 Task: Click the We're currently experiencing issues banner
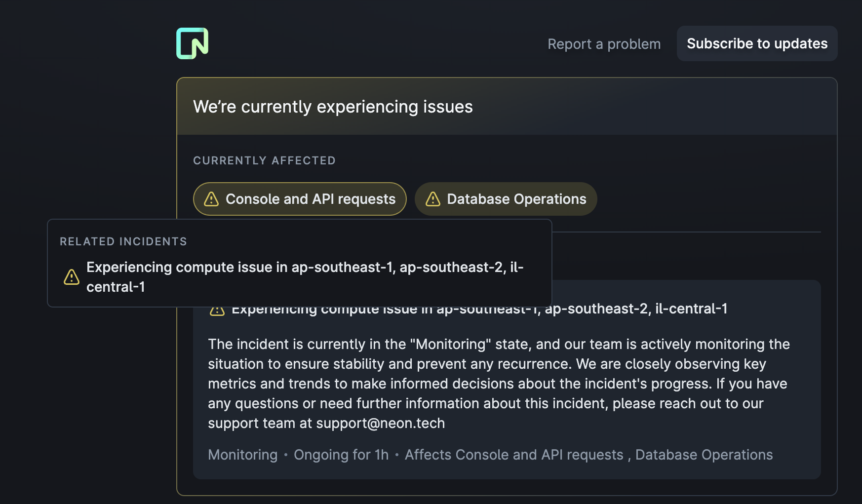[333, 107]
